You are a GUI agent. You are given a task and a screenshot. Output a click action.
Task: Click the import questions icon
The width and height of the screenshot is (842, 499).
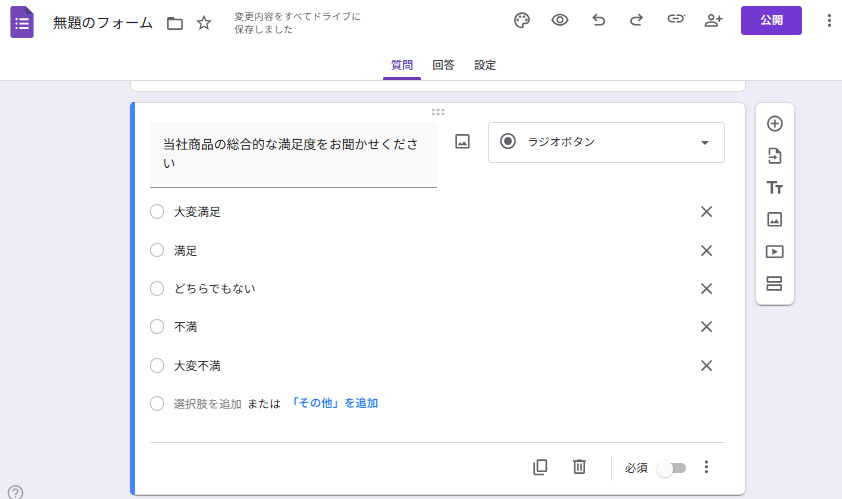pyautogui.click(x=774, y=156)
